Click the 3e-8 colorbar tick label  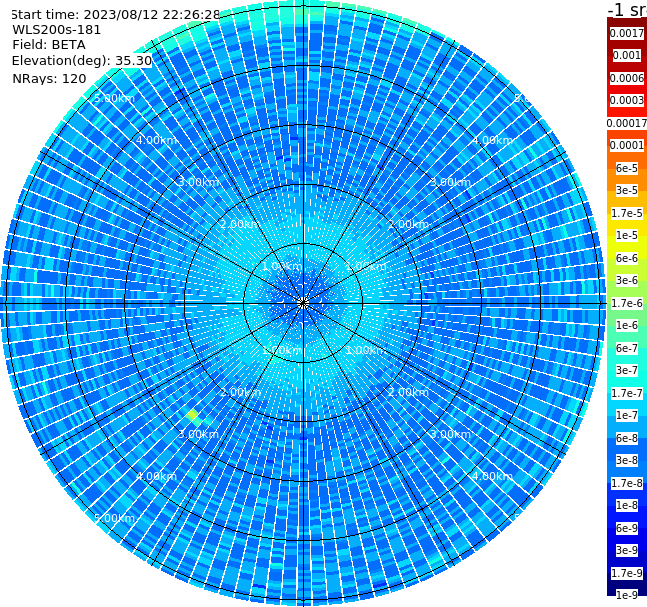(627, 460)
